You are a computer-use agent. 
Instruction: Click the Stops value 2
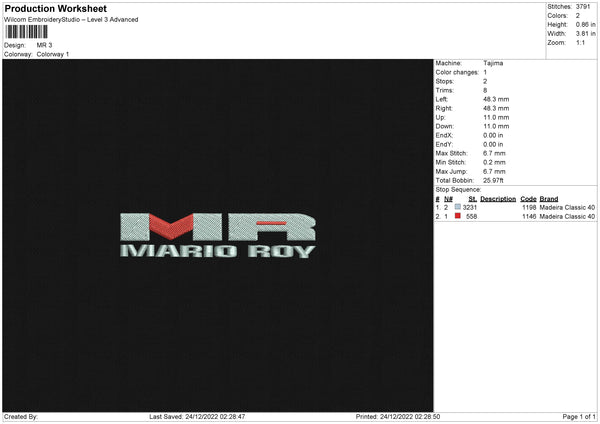[x=485, y=82]
